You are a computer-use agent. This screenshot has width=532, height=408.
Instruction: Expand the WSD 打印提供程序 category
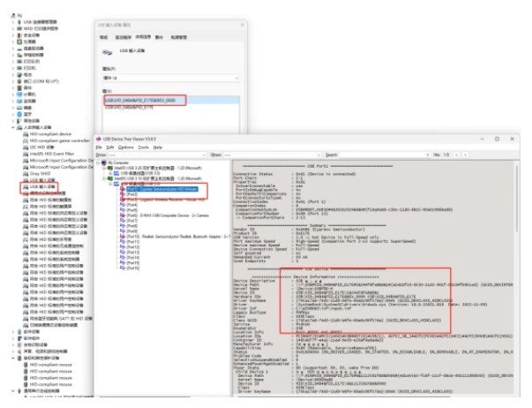pyautogui.click(x=13, y=28)
